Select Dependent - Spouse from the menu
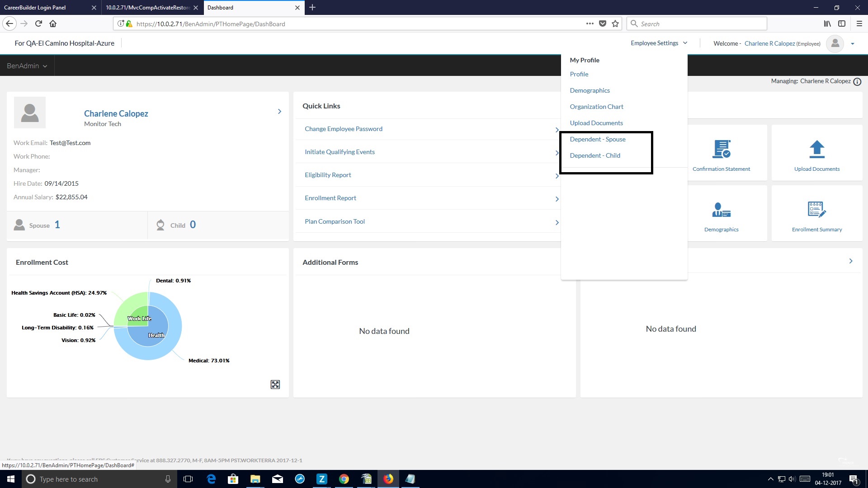 (598, 139)
